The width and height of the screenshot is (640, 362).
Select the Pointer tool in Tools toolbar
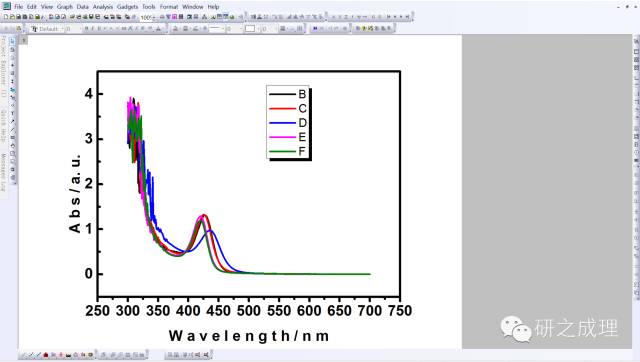click(12, 41)
